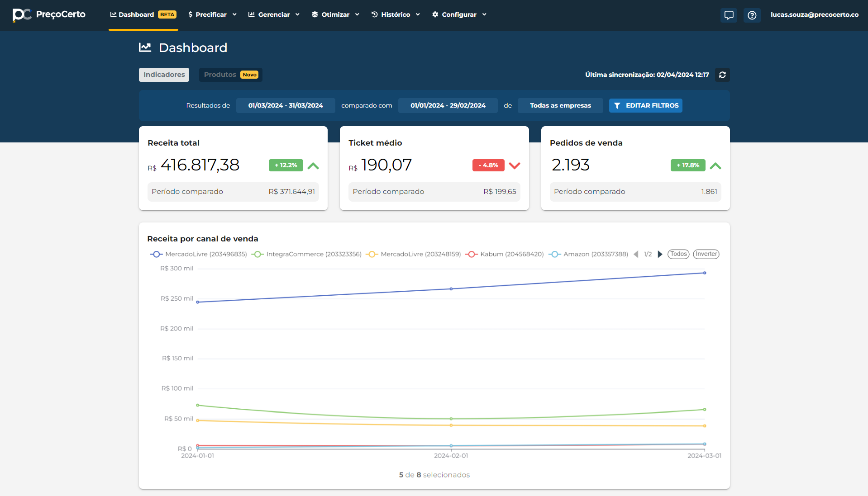Click the - 4.8% badge
This screenshot has height=496, width=868.
488,165
